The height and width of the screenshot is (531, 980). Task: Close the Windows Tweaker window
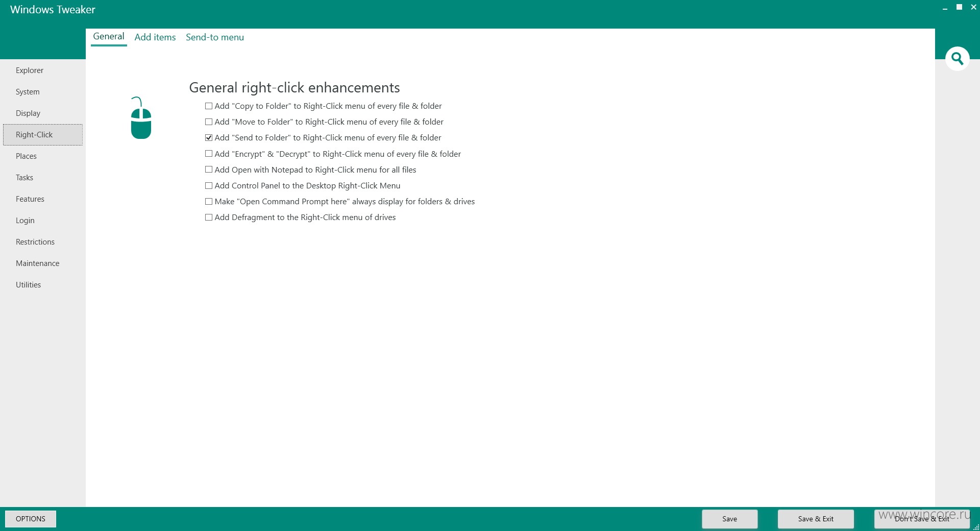click(973, 7)
